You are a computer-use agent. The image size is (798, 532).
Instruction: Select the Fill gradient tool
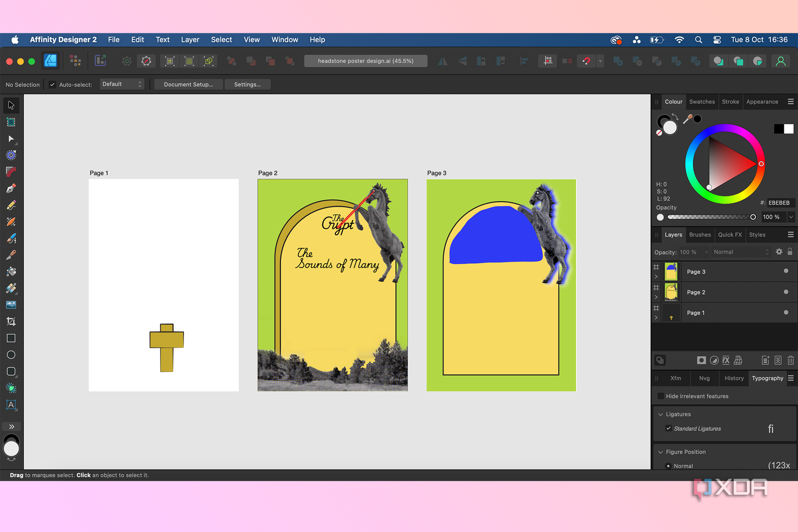[x=11, y=289]
